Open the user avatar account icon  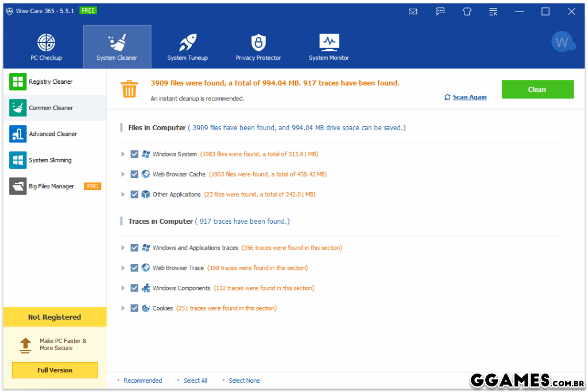[561, 42]
